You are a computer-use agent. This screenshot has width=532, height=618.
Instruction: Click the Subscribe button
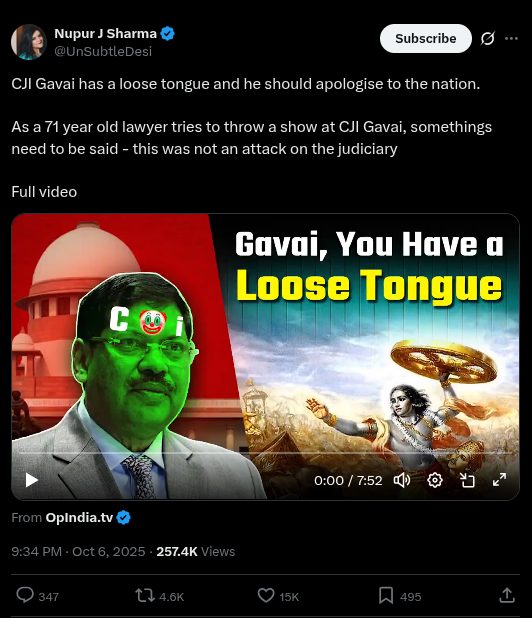[x=426, y=38]
